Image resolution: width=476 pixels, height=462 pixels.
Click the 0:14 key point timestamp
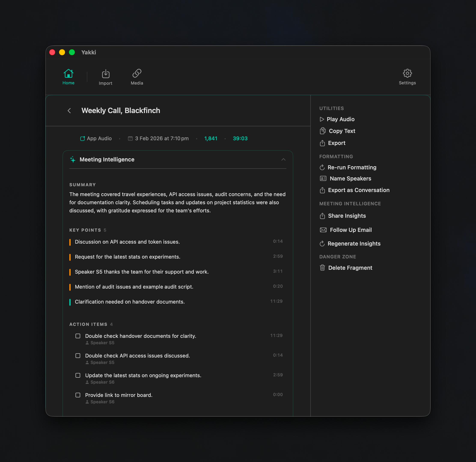(x=278, y=241)
